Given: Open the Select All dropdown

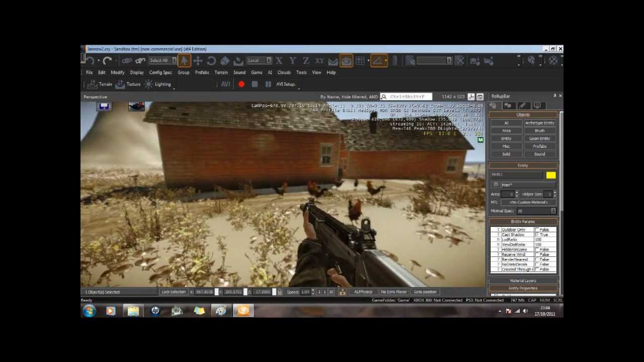Looking at the screenshot, I should point(163,61).
